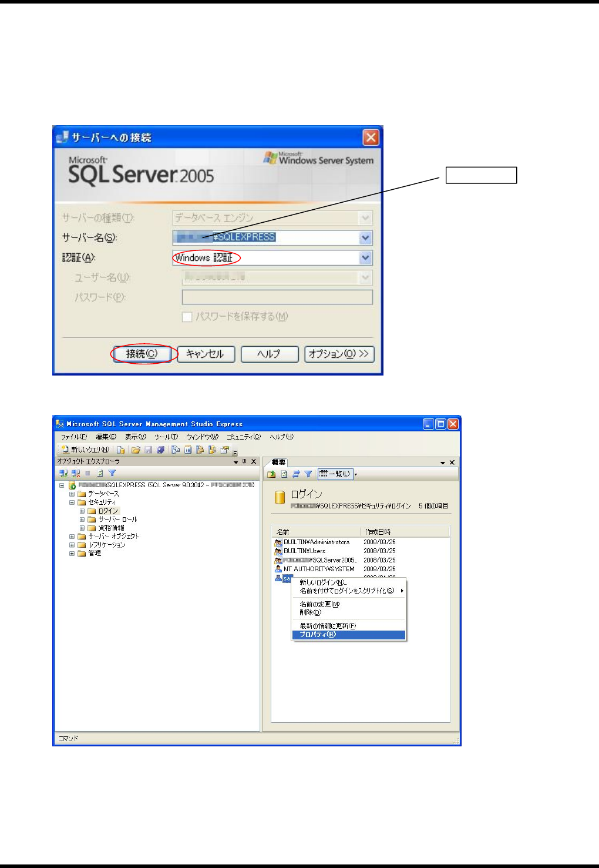Click the Template Explorer toolbar icon
599x868 pixels.
[x=212, y=450]
